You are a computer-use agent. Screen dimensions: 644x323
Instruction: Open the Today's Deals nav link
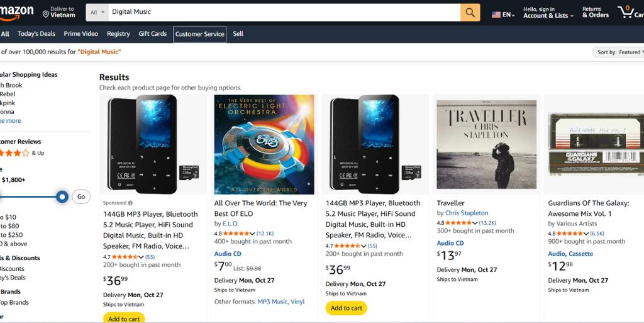point(36,34)
